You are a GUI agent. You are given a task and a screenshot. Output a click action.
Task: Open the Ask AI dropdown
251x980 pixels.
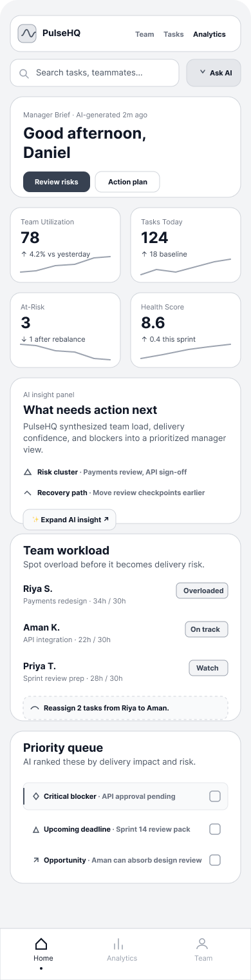click(x=214, y=73)
